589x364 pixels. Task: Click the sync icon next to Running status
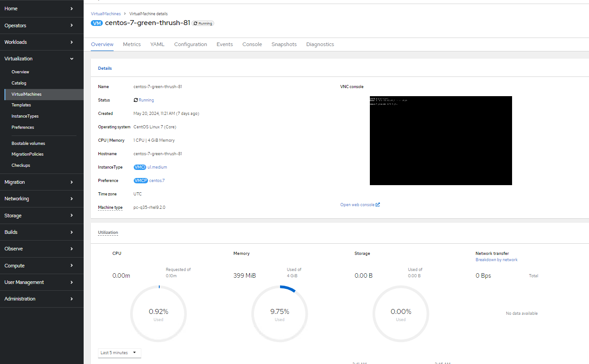136,100
